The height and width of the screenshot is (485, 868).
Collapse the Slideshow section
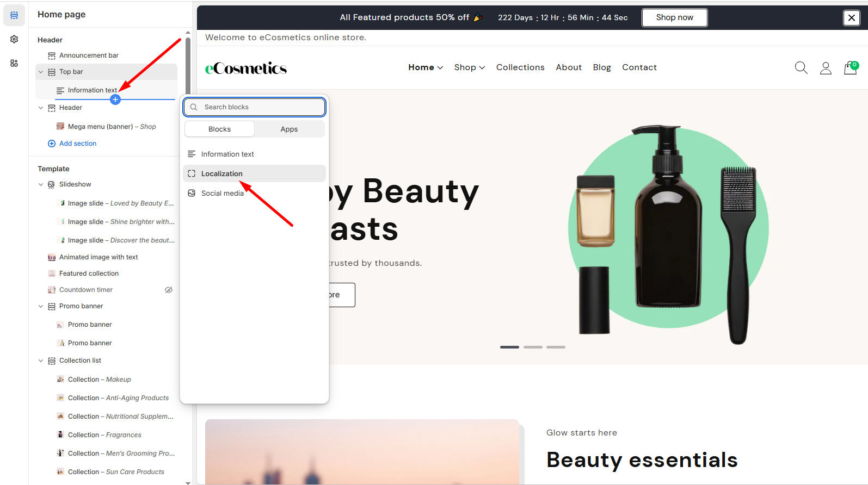tap(41, 184)
